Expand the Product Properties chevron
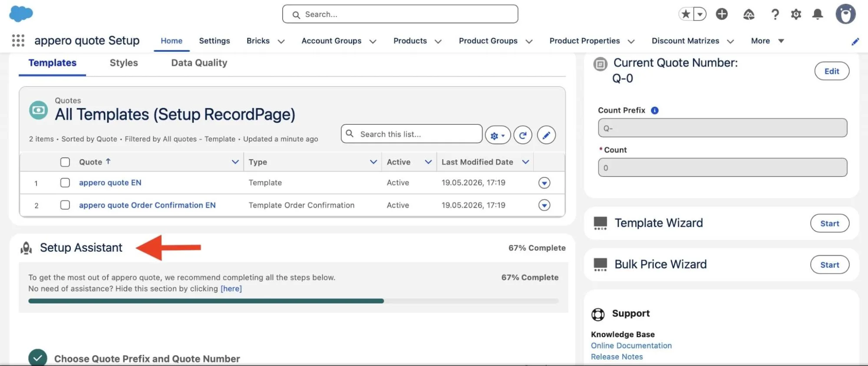Image resolution: width=868 pixels, height=366 pixels. tap(631, 41)
